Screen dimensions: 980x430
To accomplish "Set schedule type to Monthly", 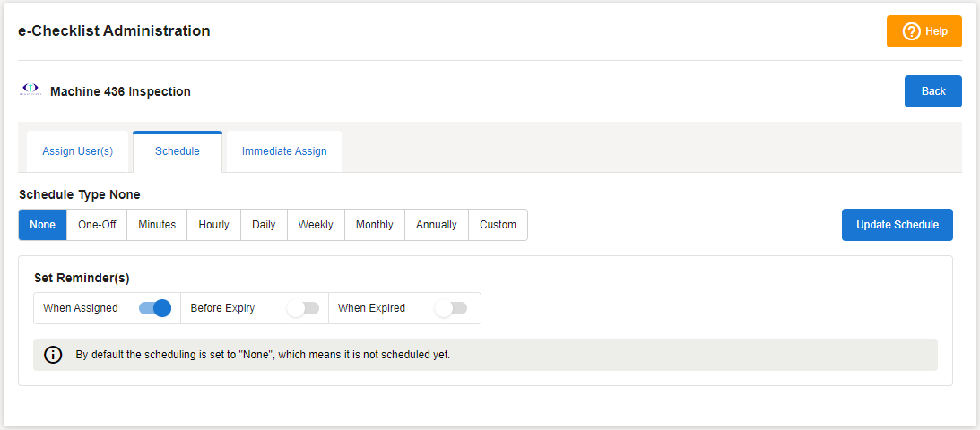I will tap(375, 225).
